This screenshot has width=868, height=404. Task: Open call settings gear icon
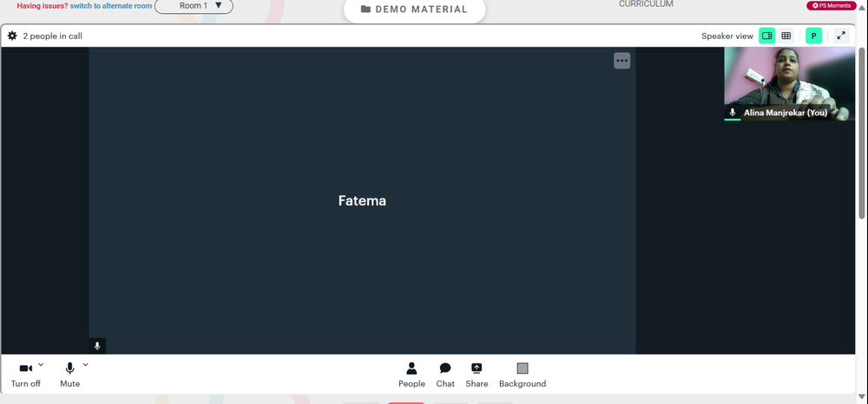click(x=12, y=36)
